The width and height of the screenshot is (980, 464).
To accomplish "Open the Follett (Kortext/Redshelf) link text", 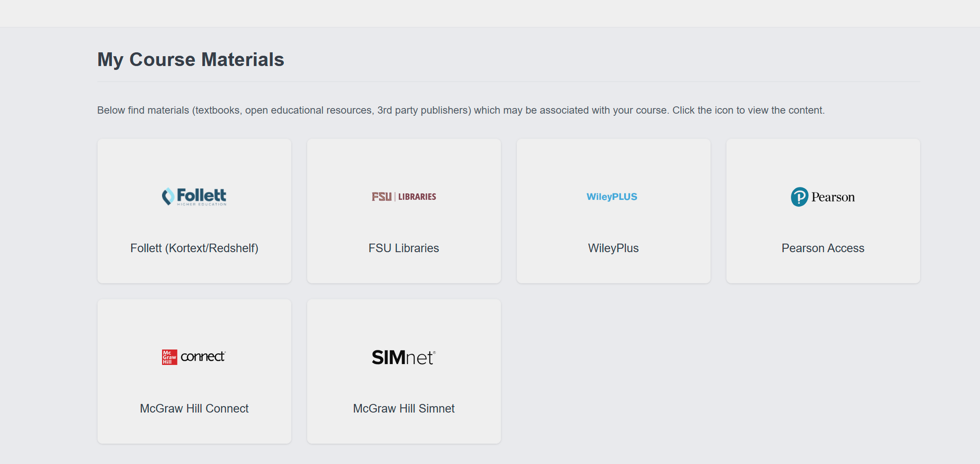I will (194, 248).
